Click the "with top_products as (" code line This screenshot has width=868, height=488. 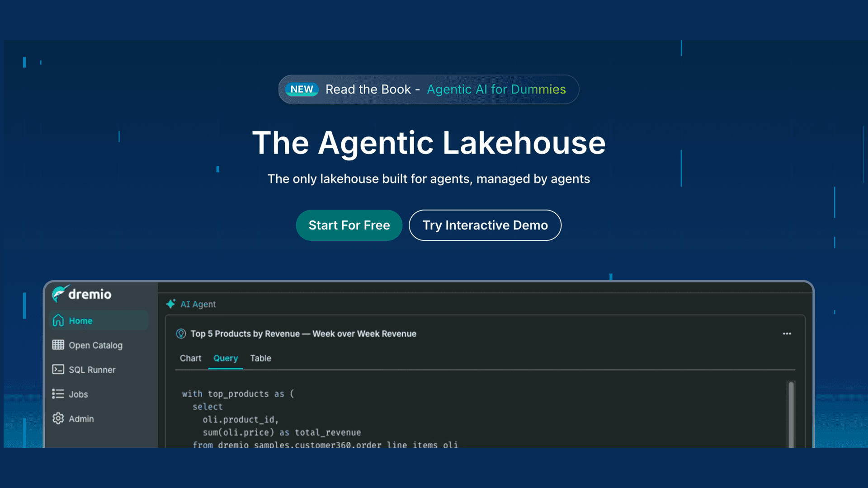coord(238,394)
